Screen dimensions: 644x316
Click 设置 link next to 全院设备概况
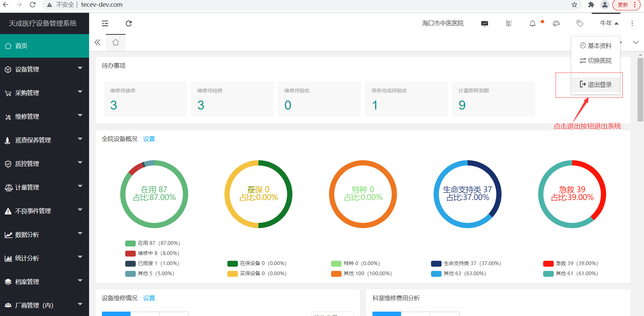pyautogui.click(x=149, y=139)
